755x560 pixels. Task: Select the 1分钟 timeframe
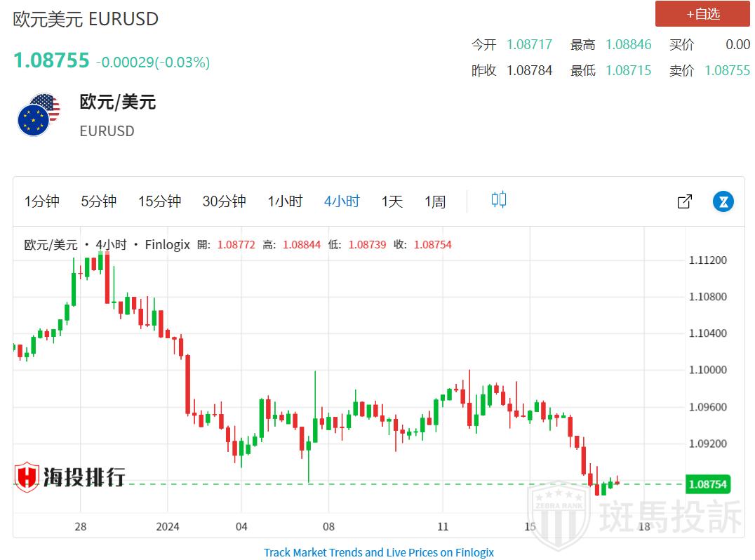(42, 202)
